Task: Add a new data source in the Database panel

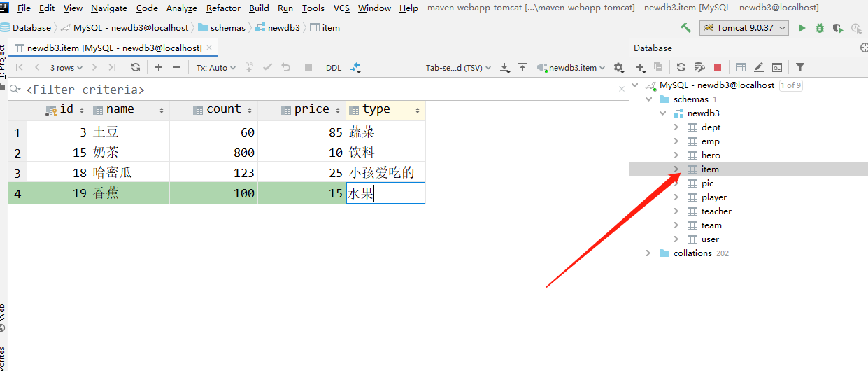Action: point(640,68)
